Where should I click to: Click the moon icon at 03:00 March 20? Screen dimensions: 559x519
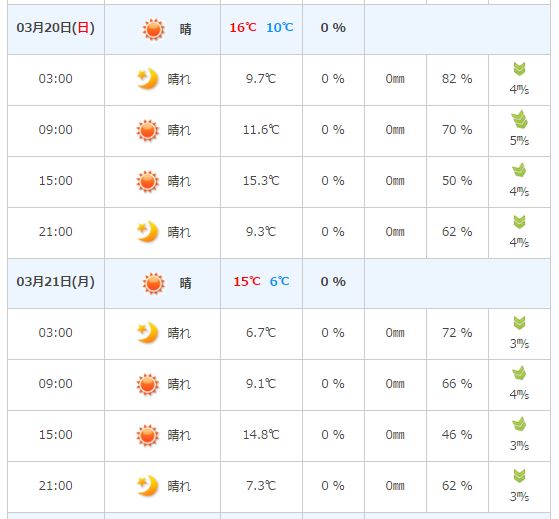click(x=148, y=78)
